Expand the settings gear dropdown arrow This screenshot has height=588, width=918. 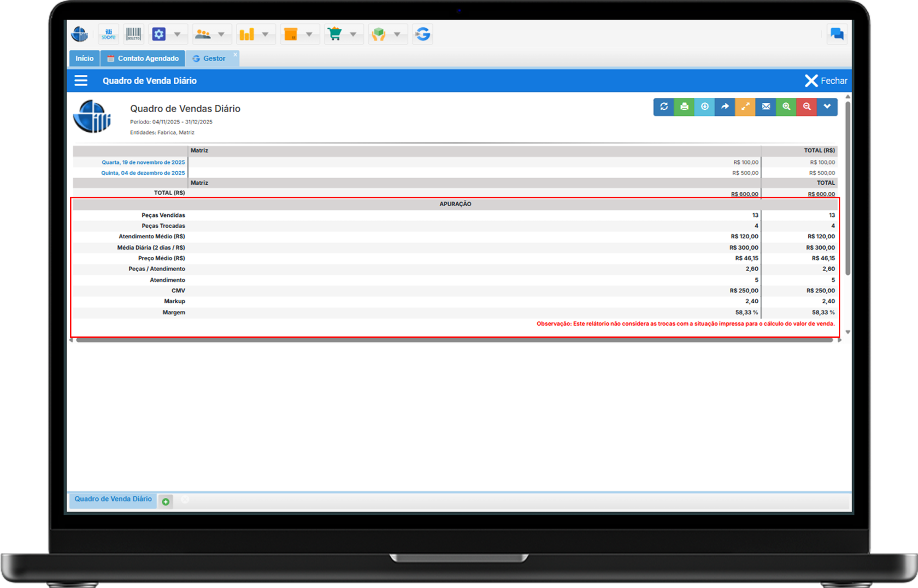(177, 34)
